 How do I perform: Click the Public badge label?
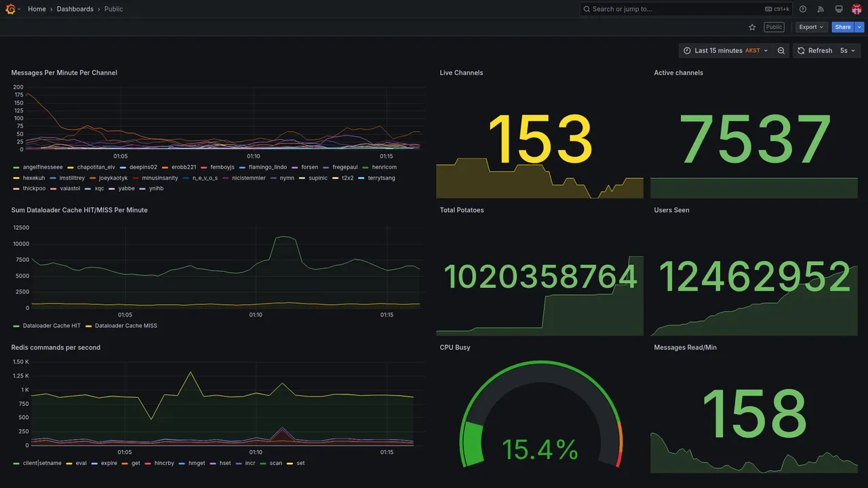tap(774, 27)
